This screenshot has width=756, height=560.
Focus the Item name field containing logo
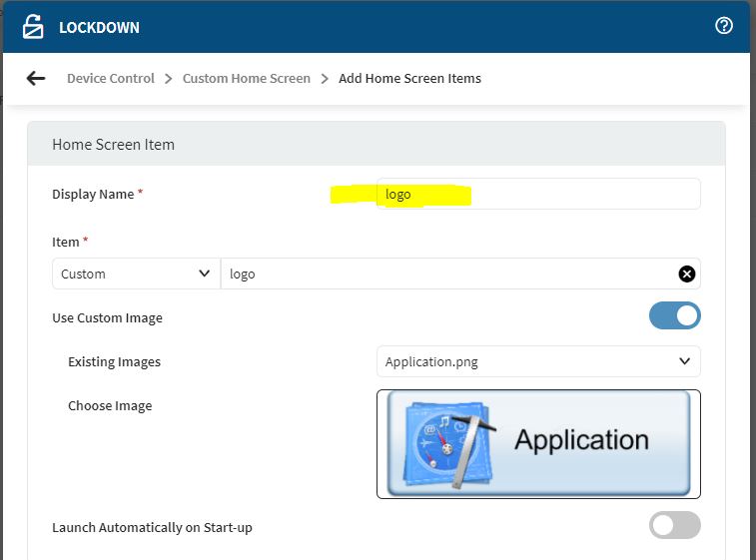pos(449,274)
